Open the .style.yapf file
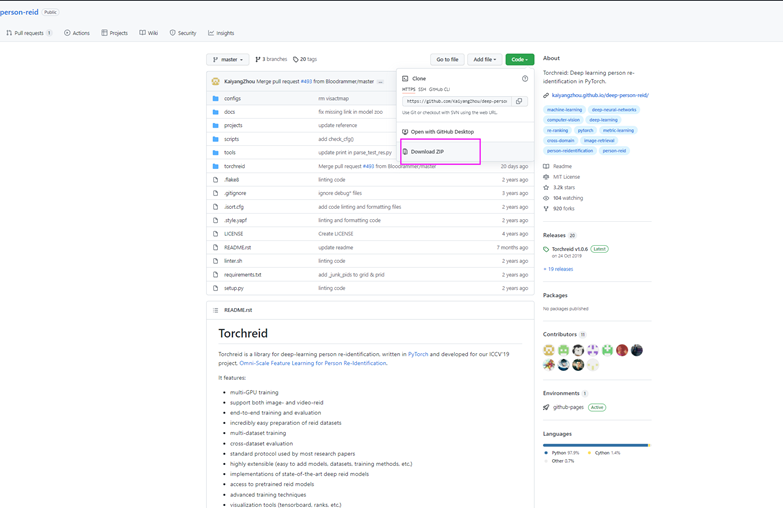This screenshot has width=783, height=508. pyautogui.click(x=235, y=220)
